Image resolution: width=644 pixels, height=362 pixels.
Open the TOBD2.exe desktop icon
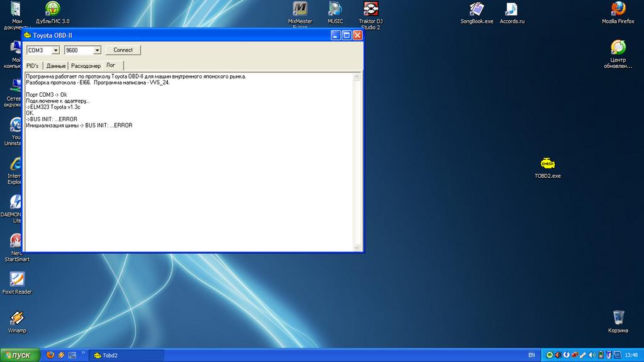tap(547, 163)
